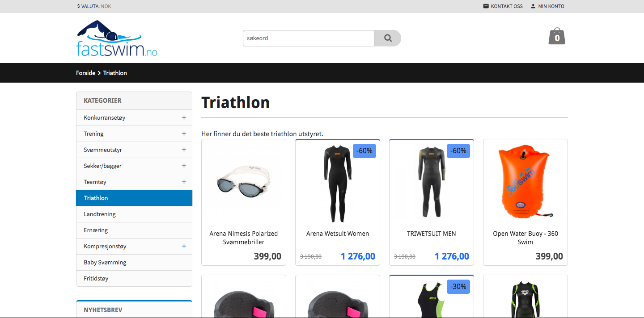This screenshot has height=318, width=644.
Task: Click the søkeord search input field
Action: click(x=309, y=38)
